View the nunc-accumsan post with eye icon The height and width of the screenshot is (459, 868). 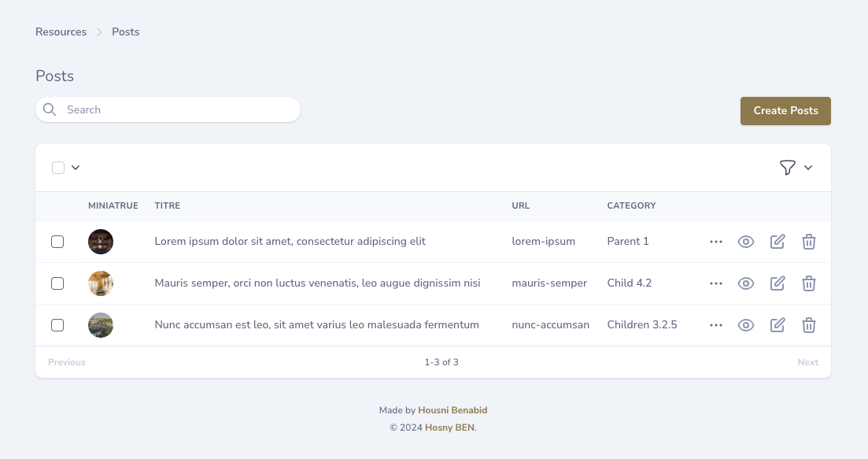[x=746, y=324]
